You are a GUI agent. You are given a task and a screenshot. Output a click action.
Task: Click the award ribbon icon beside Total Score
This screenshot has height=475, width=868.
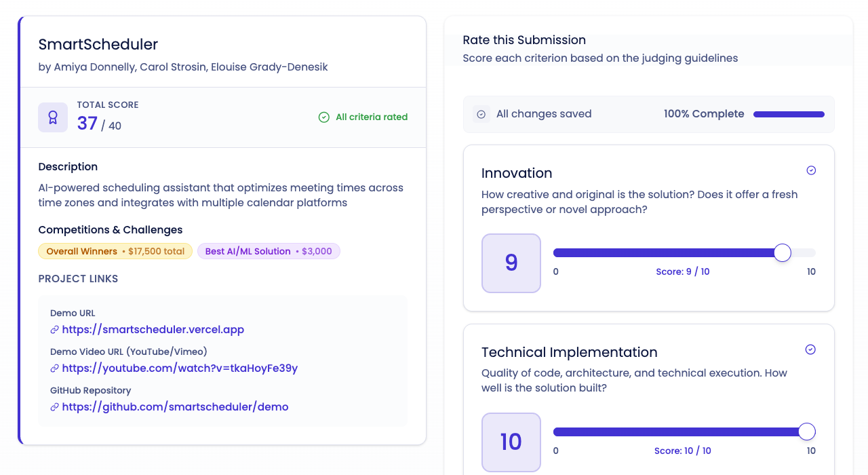point(53,117)
